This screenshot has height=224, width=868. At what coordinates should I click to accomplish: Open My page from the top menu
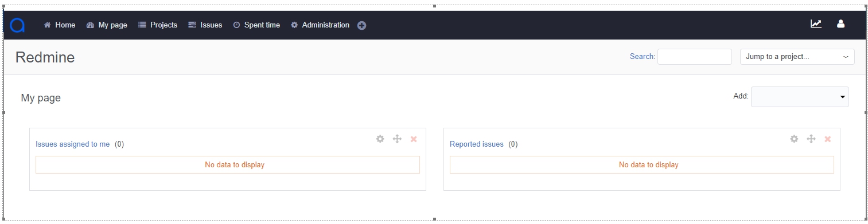(107, 25)
